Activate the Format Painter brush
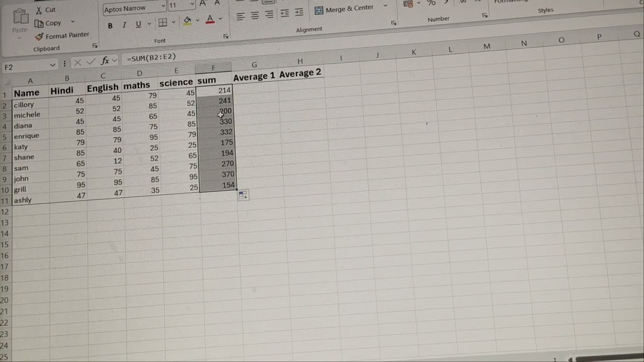Image resolution: width=644 pixels, height=362 pixels. [39, 36]
